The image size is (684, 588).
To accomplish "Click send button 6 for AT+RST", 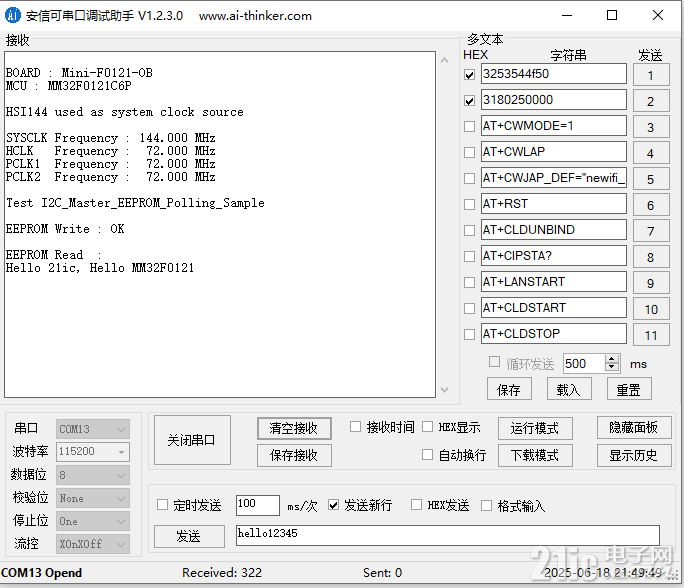I will pyautogui.click(x=651, y=205).
